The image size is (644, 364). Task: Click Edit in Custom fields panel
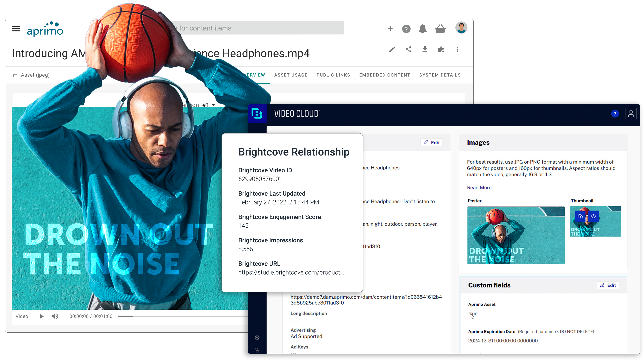pos(608,285)
